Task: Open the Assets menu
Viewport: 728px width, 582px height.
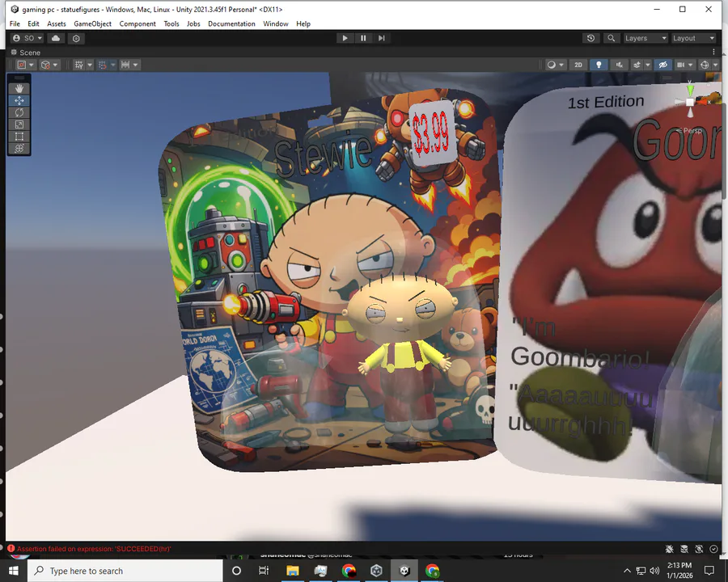Action: (x=57, y=23)
